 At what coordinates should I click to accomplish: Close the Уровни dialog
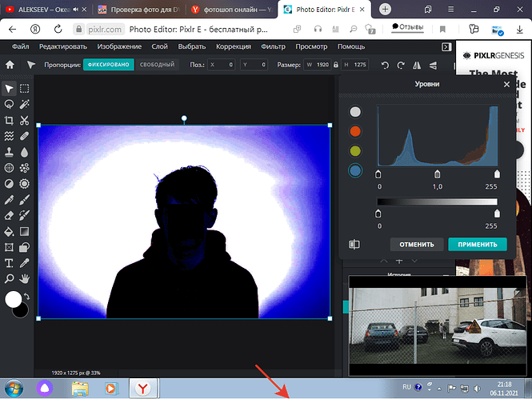click(506, 84)
